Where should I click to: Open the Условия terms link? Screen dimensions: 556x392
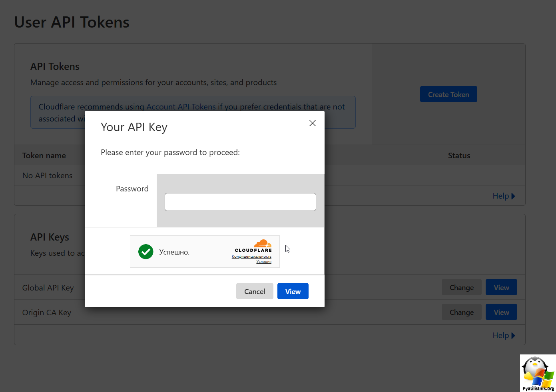point(264,262)
